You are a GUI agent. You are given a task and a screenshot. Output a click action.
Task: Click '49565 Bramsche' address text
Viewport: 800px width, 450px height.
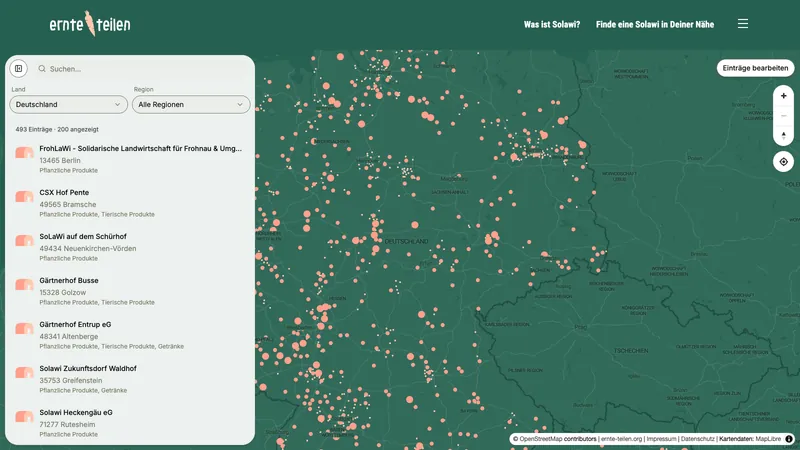pos(67,204)
